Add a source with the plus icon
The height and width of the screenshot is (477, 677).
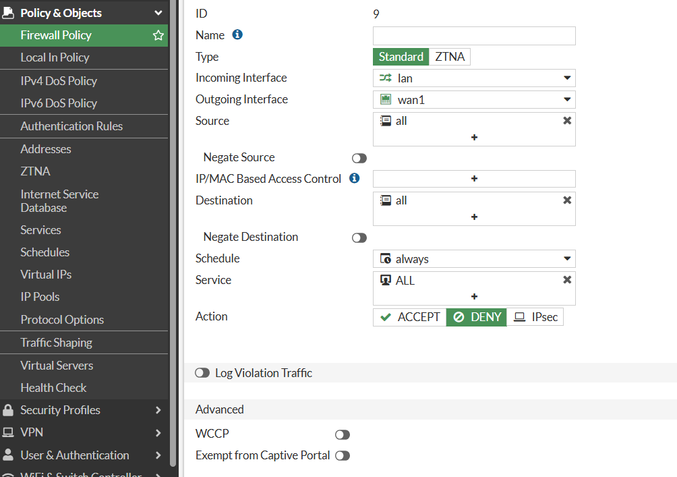pos(474,137)
